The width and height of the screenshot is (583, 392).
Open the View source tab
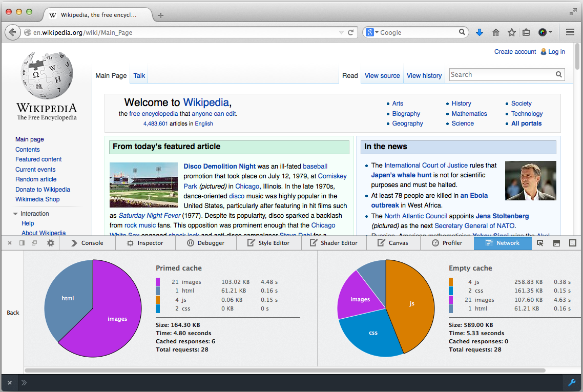[382, 75]
